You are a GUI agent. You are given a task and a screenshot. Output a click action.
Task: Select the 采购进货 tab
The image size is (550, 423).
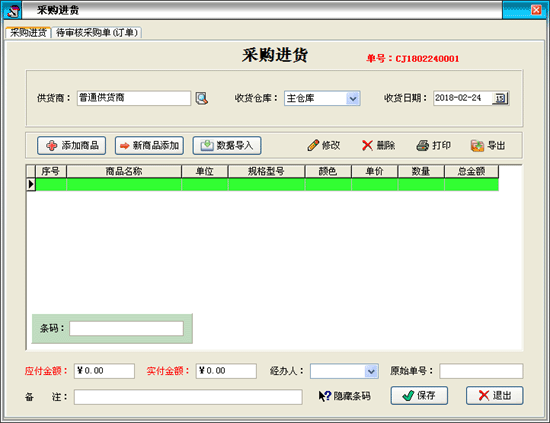coord(28,33)
